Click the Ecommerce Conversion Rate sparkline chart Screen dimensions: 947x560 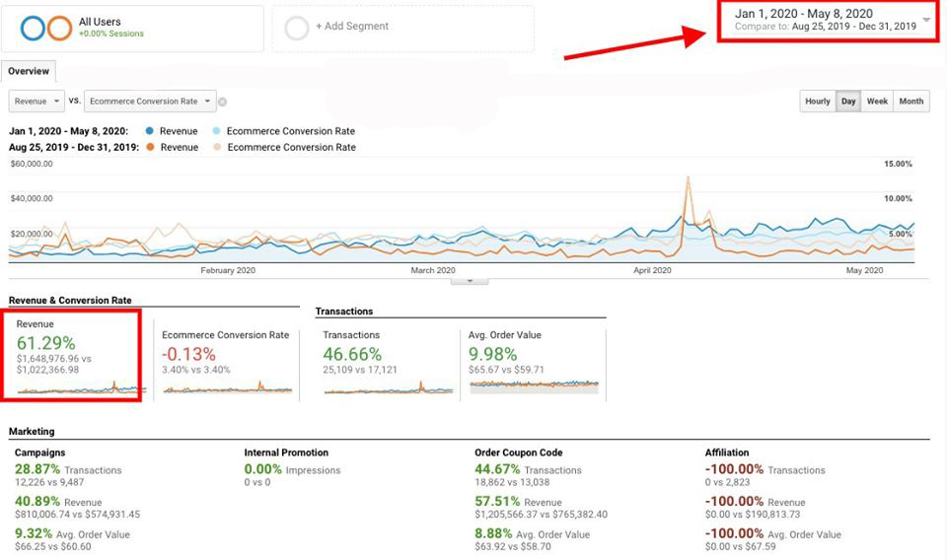coord(228,387)
